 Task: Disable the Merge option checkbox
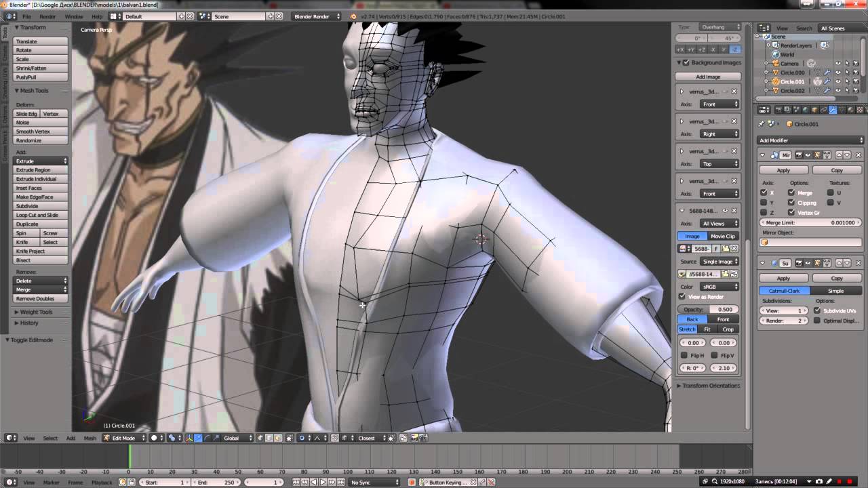[791, 193]
